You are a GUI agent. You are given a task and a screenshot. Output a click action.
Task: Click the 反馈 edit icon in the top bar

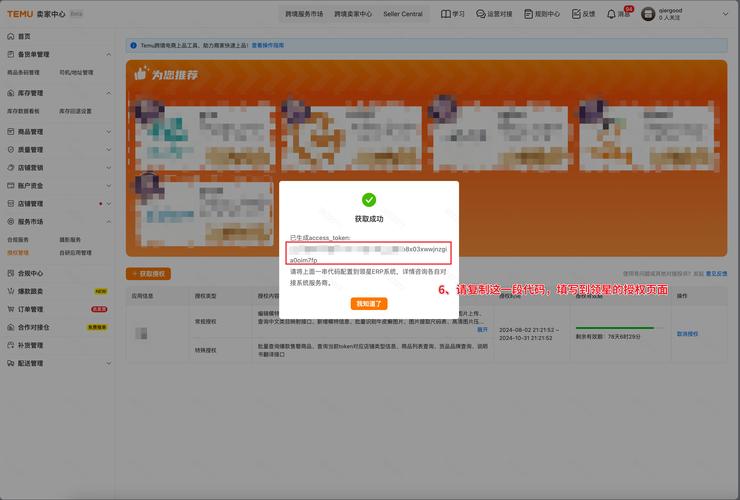tap(576, 14)
